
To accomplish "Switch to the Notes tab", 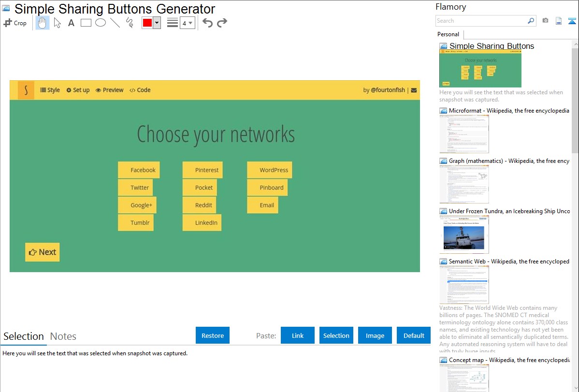I will [x=63, y=336].
